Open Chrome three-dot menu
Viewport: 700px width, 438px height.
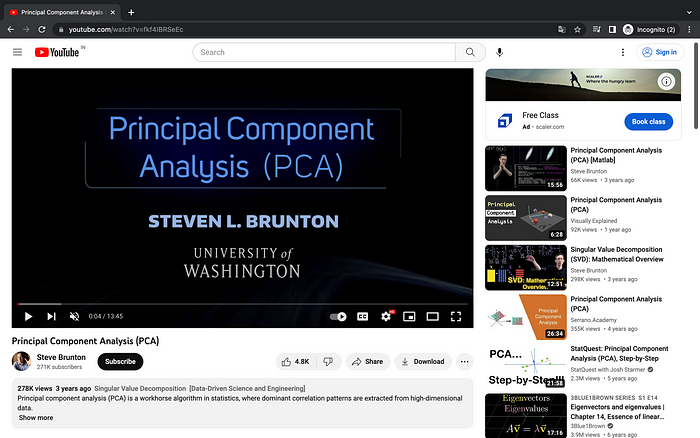689,29
